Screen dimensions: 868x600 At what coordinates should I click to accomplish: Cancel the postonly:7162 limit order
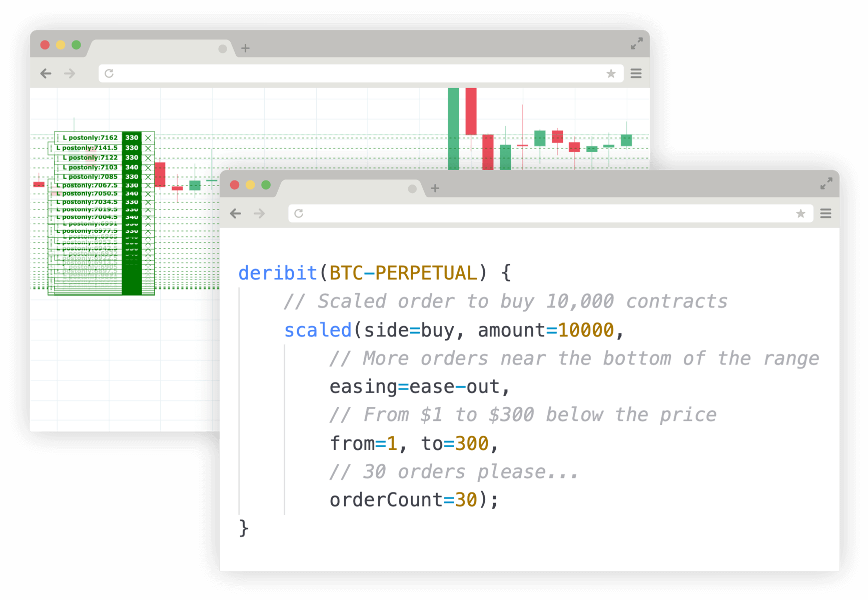[148, 138]
